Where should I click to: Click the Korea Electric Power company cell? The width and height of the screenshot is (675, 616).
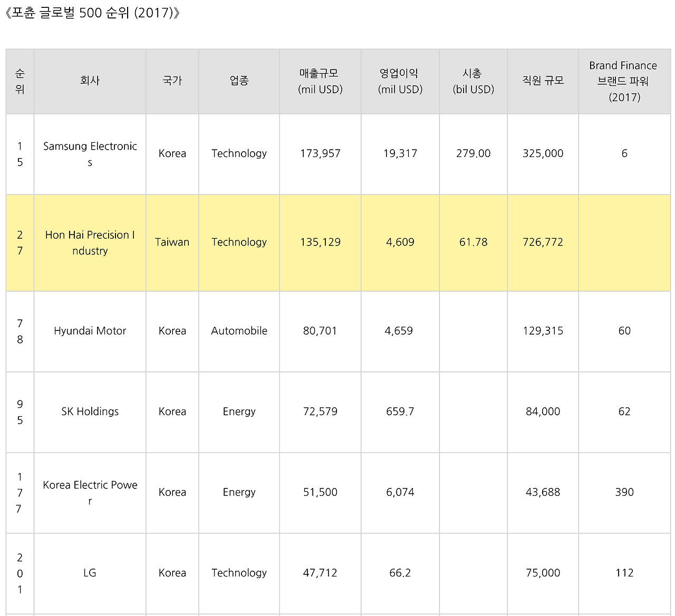point(90,493)
